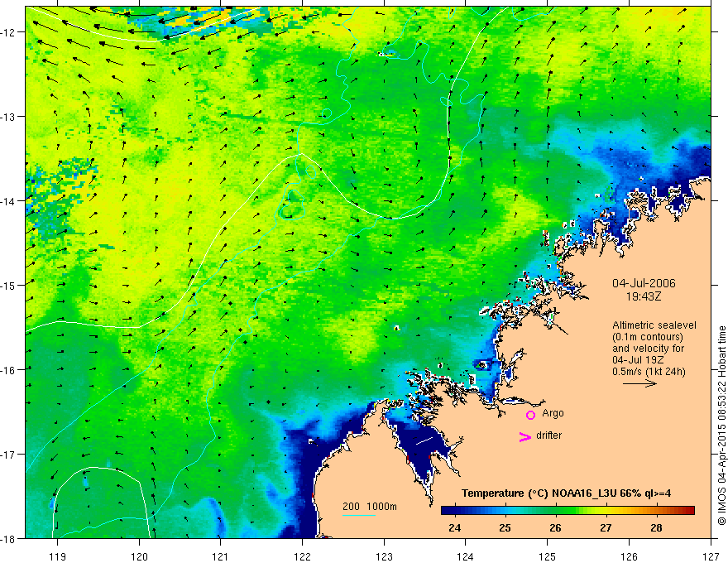Click the 'and velocity for' caption line
728x563 pixels.
pyautogui.click(x=648, y=349)
